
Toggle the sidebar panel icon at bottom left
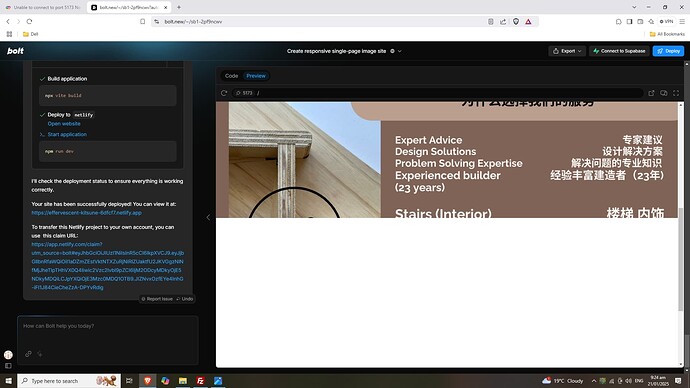(x=8, y=366)
